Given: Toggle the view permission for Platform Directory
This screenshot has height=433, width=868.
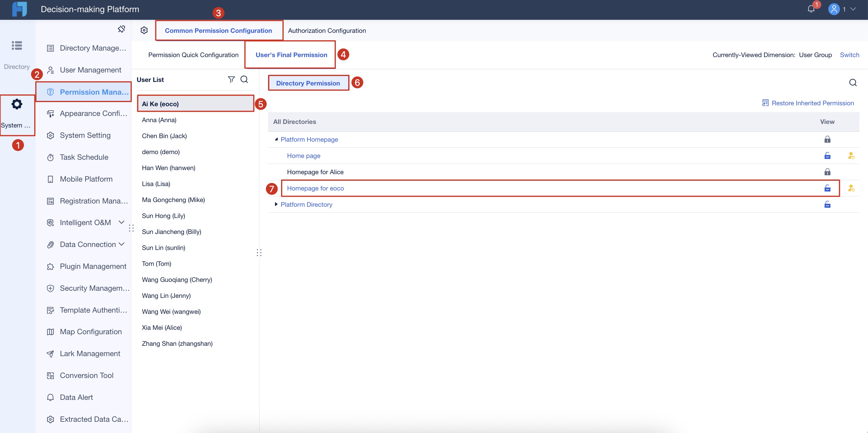Looking at the screenshot, I should pyautogui.click(x=827, y=205).
